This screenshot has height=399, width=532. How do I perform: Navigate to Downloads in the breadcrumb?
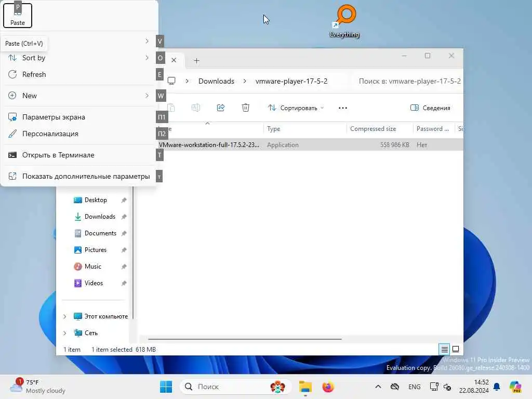[x=216, y=82]
